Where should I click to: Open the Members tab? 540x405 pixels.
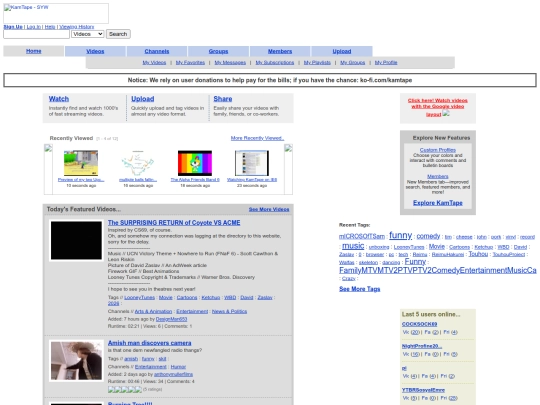(280, 51)
